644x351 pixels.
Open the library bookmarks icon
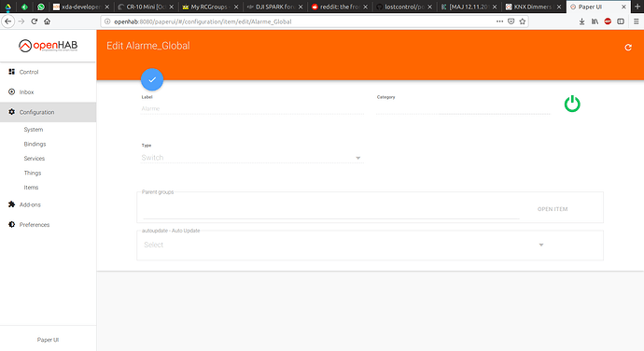pos(595,21)
